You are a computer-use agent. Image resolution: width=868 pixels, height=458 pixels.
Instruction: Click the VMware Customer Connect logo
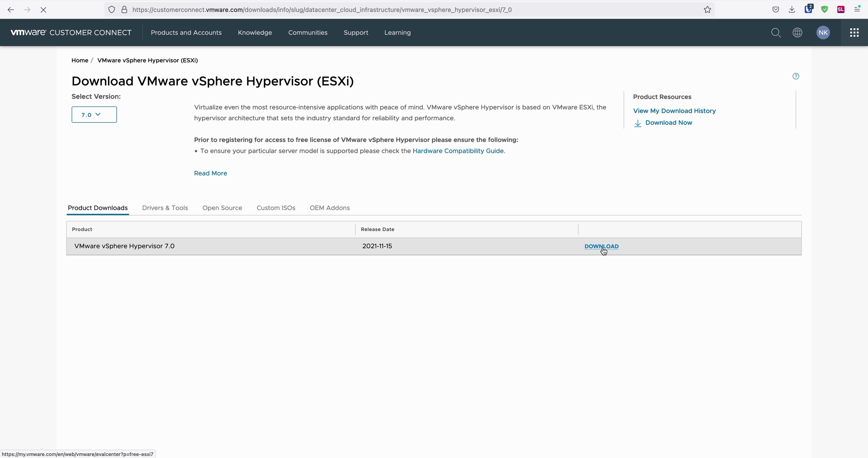click(x=71, y=33)
